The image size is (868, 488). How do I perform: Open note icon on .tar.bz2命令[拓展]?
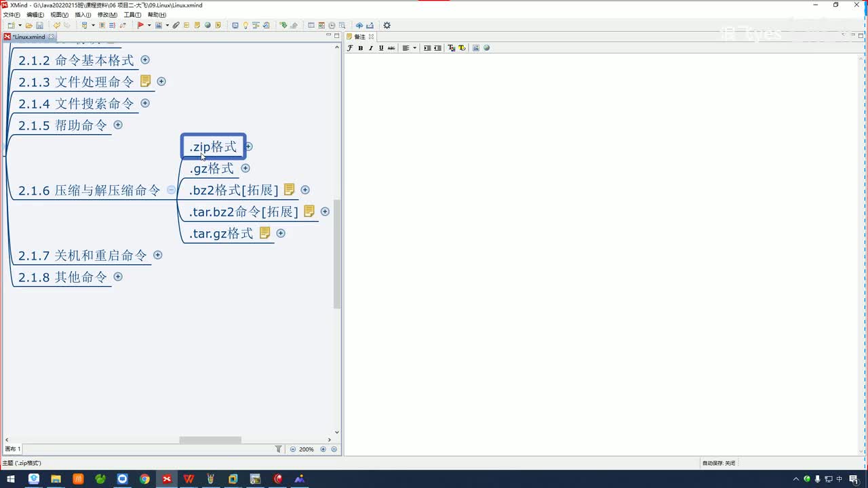pos(309,211)
